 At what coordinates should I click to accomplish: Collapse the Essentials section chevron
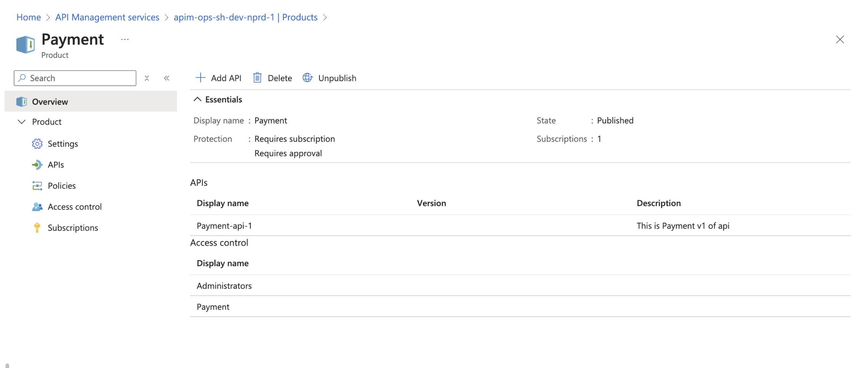click(x=197, y=99)
